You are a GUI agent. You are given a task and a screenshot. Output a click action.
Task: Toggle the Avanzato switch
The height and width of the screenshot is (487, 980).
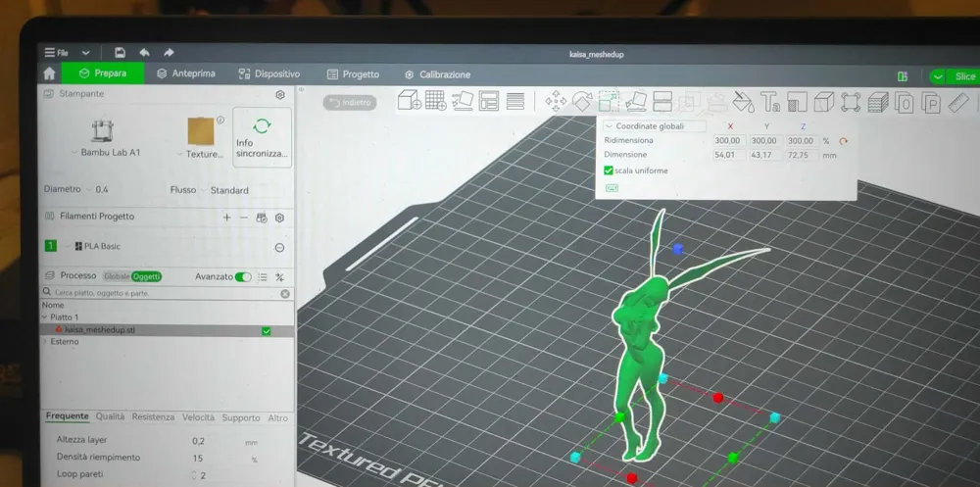tap(243, 277)
